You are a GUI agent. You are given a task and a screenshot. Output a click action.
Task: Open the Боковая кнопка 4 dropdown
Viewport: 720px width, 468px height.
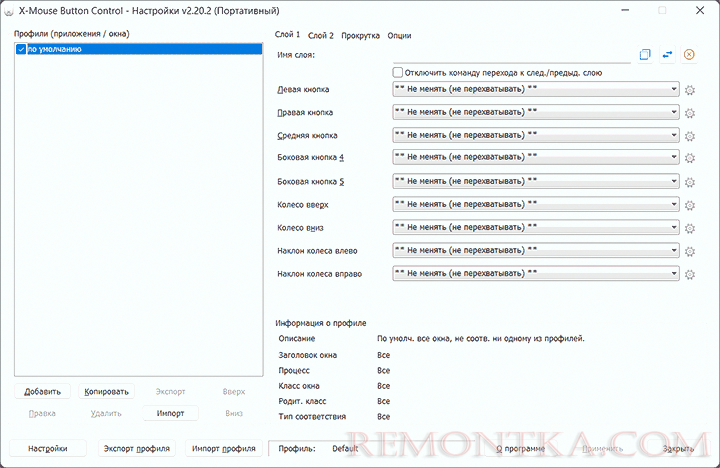point(536,157)
